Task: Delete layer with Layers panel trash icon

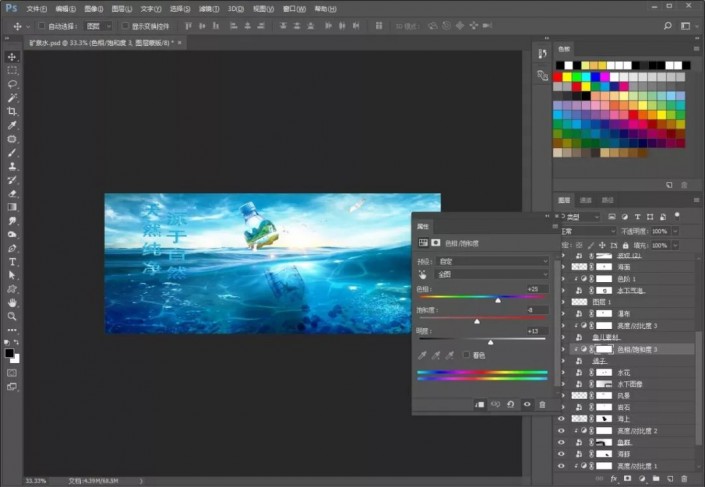Action: tap(684, 479)
